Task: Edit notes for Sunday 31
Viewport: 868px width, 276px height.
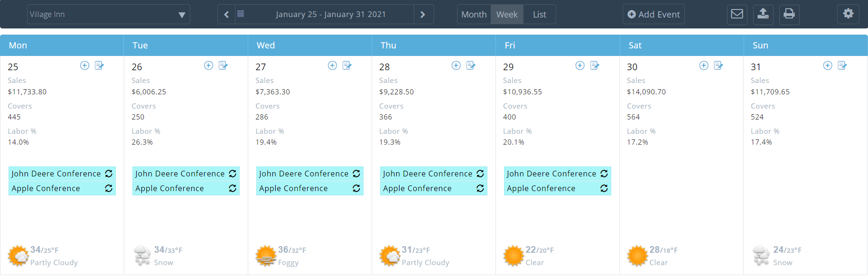Action: coord(842,65)
